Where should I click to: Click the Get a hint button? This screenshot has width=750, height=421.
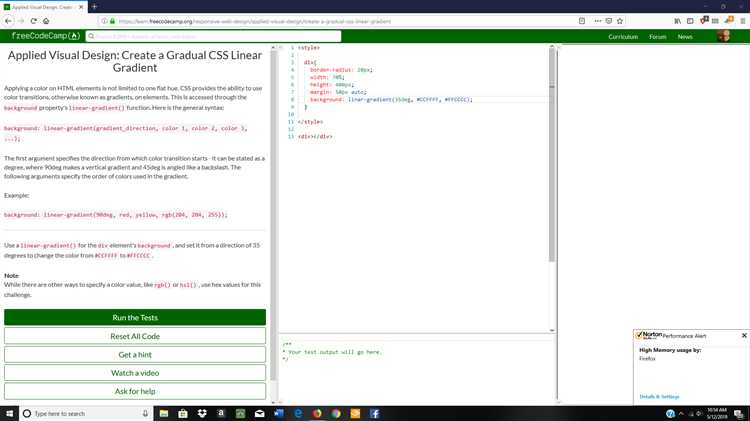(x=135, y=355)
